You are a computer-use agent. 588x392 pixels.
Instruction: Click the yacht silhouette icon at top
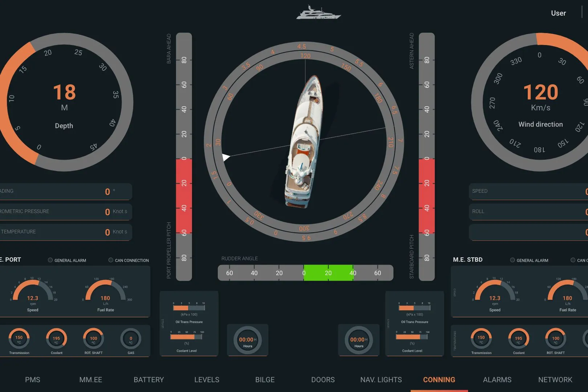[318, 12]
